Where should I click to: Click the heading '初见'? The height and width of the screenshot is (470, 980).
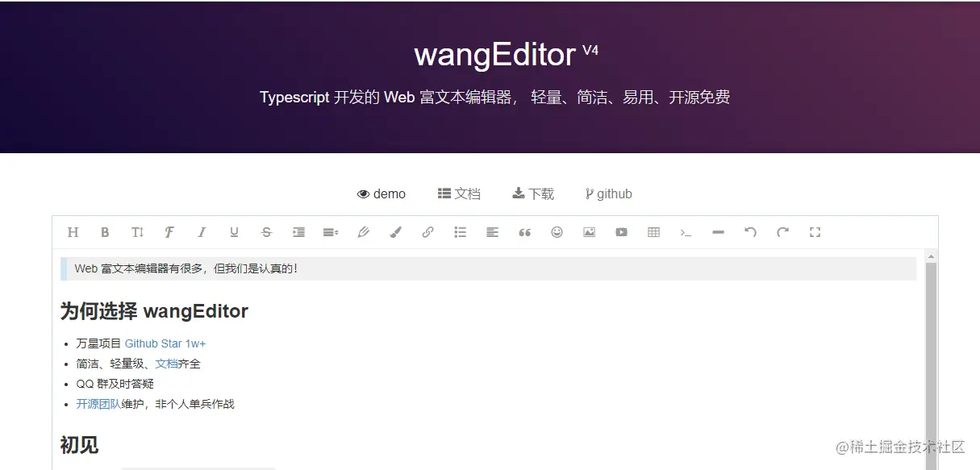[x=79, y=444]
